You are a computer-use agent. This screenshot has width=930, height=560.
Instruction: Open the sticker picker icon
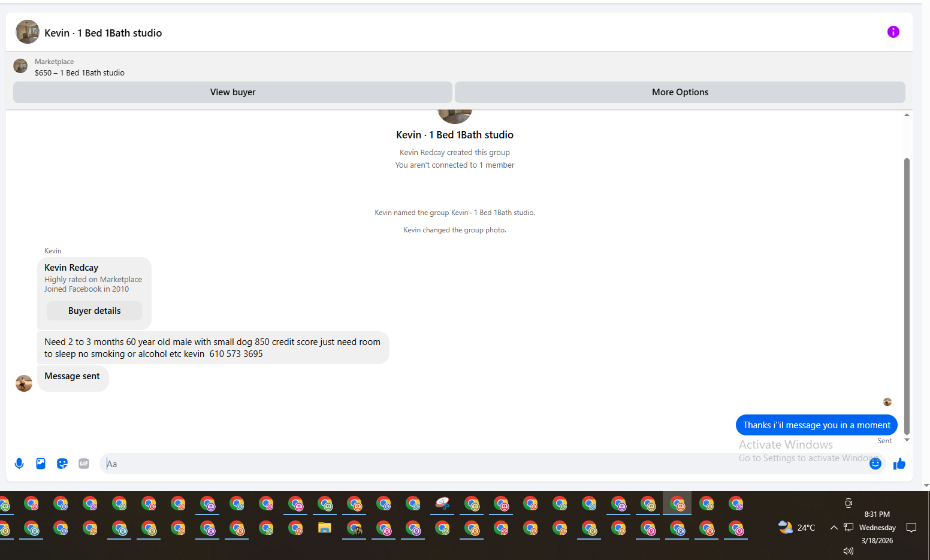point(62,464)
